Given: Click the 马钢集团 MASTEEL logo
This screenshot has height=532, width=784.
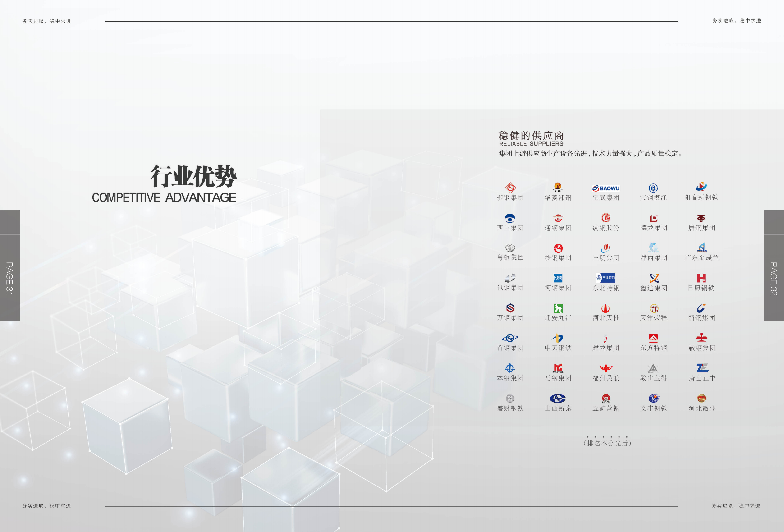Looking at the screenshot, I should point(558,368).
